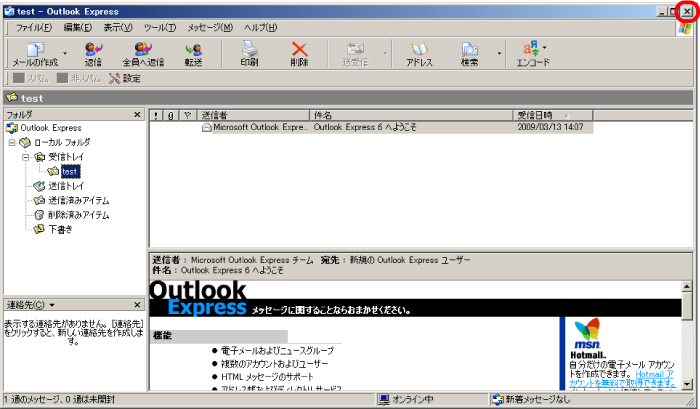Click preview pane scrollbar up arrow

click(687, 286)
